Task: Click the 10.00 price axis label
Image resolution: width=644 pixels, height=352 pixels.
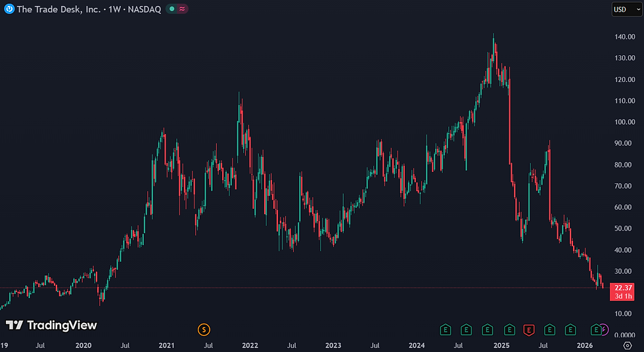Action: [x=623, y=314]
